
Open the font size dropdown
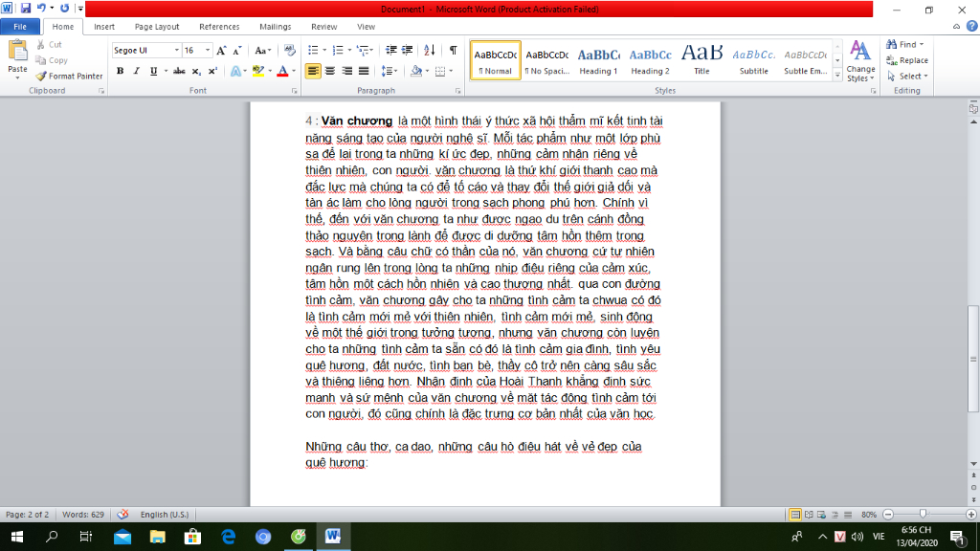[x=208, y=51]
